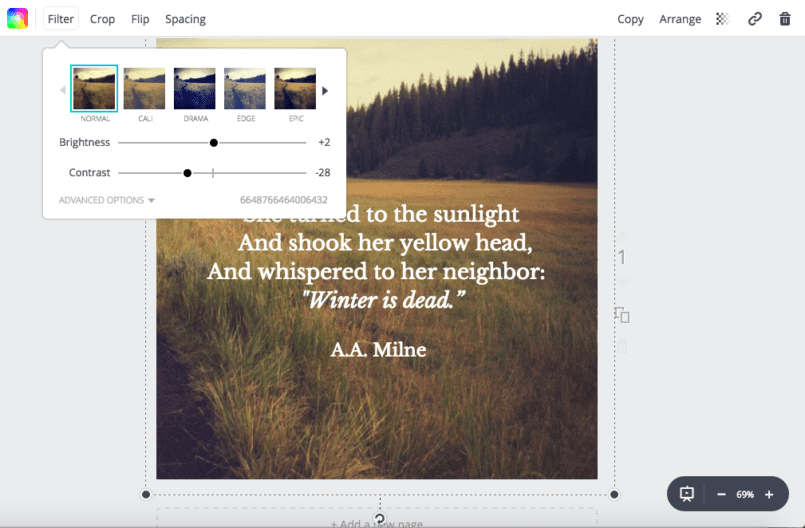Click the Brightness slider handle
805x528 pixels.
214,143
